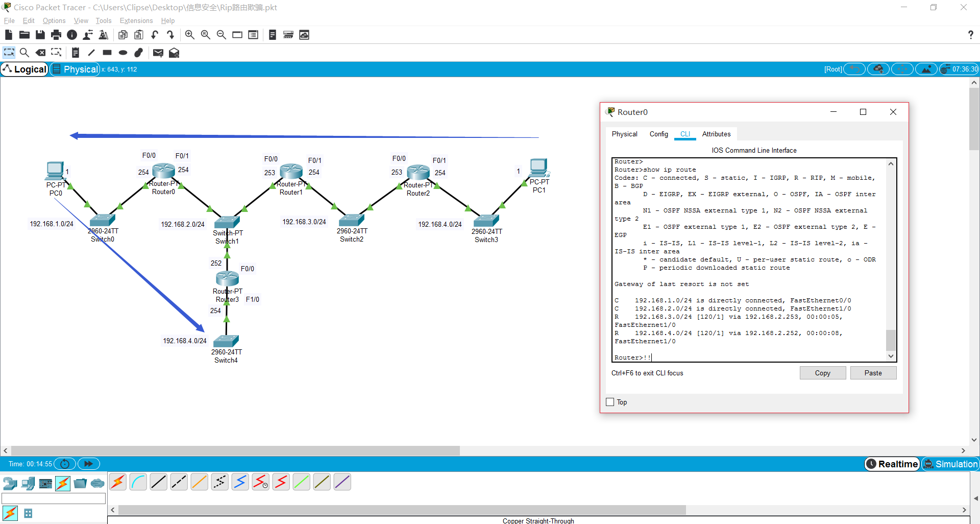
Task: Select the Place Note tool
Action: (75, 53)
